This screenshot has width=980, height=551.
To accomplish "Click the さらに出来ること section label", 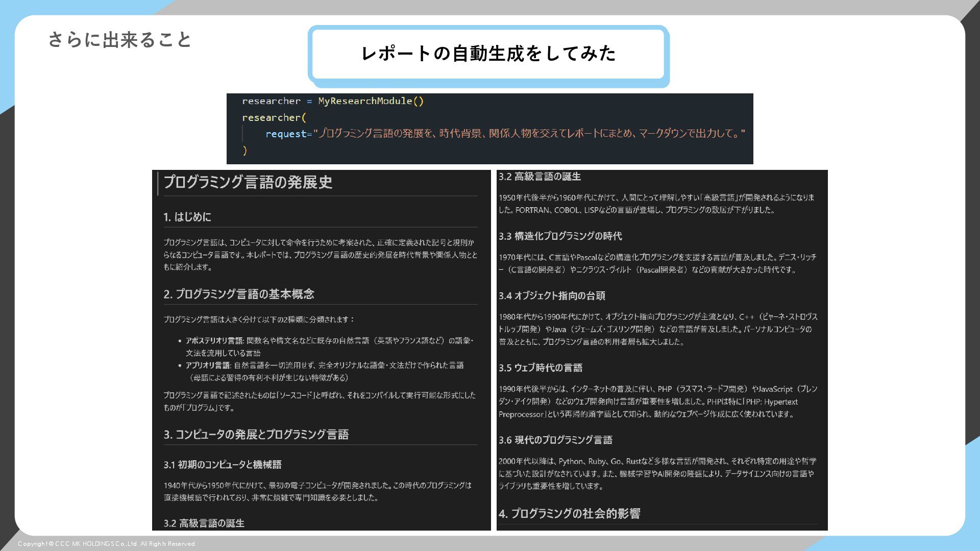I will pyautogui.click(x=120, y=40).
